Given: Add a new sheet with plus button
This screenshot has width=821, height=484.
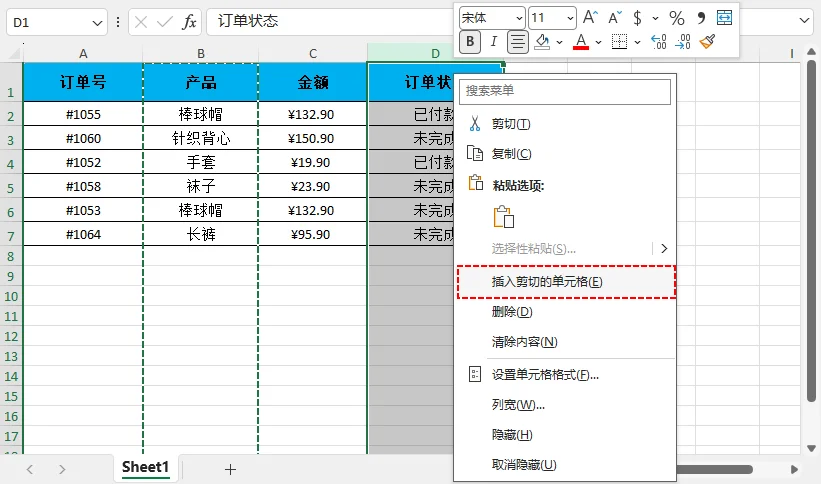Looking at the screenshot, I should pos(230,469).
